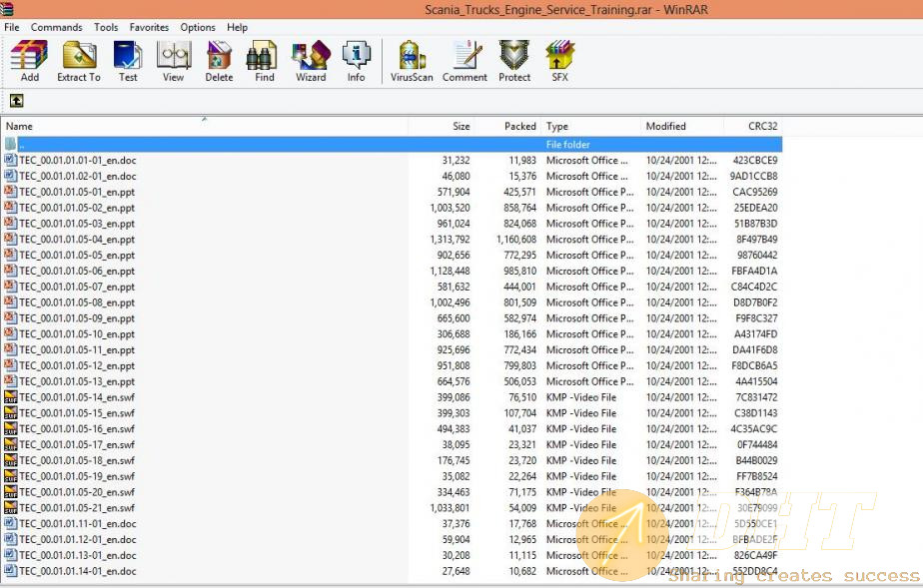Open the Favorites menu
Screen dimensions: 923x588
point(149,27)
